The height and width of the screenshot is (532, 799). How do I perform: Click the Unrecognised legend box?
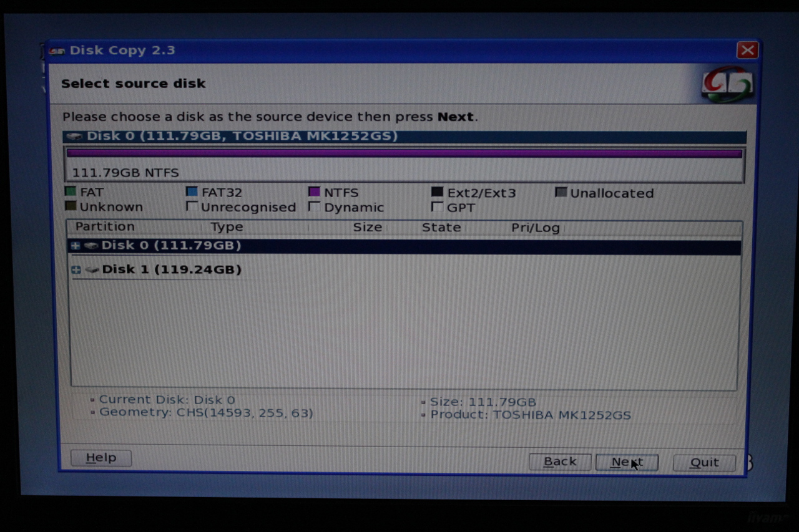(x=192, y=206)
